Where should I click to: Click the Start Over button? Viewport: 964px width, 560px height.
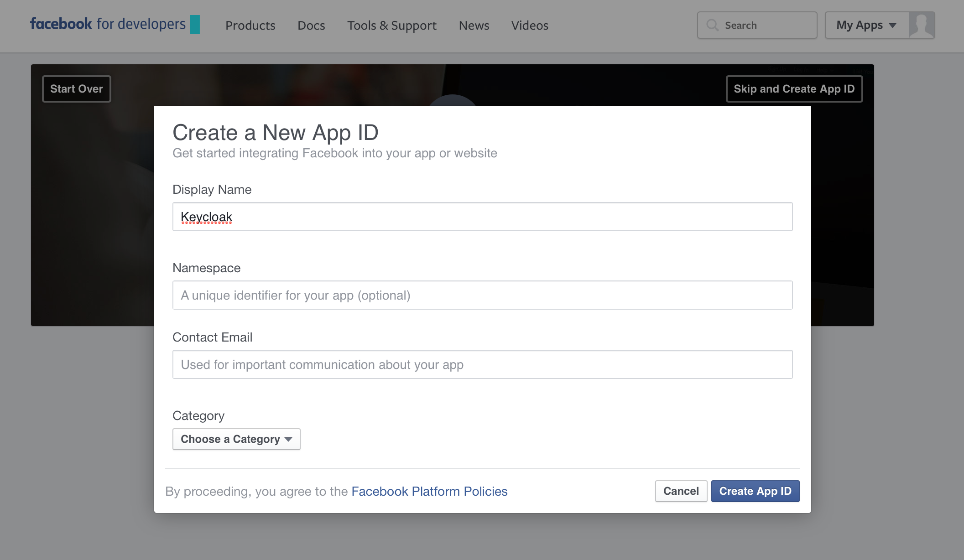click(x=76, y=88)
